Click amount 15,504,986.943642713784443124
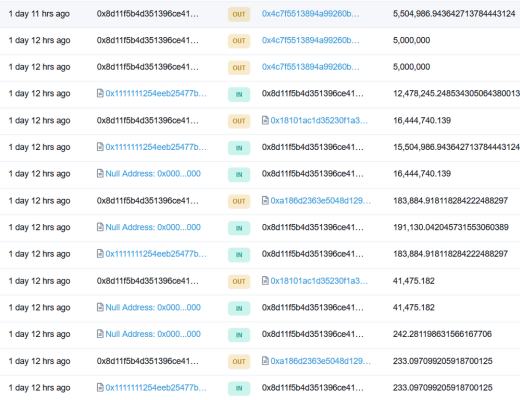 [x=456, y=147]
